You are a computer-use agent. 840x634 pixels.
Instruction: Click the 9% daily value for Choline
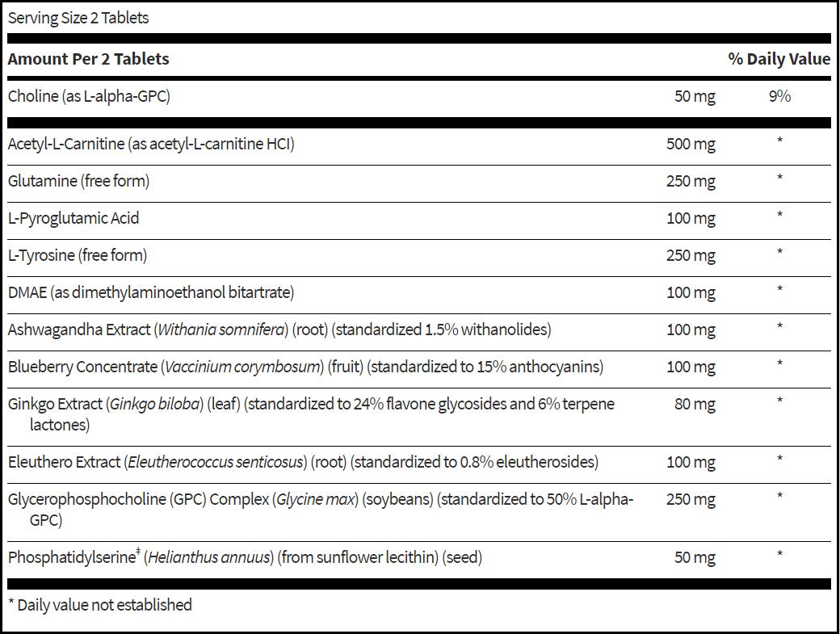[779, 96]
